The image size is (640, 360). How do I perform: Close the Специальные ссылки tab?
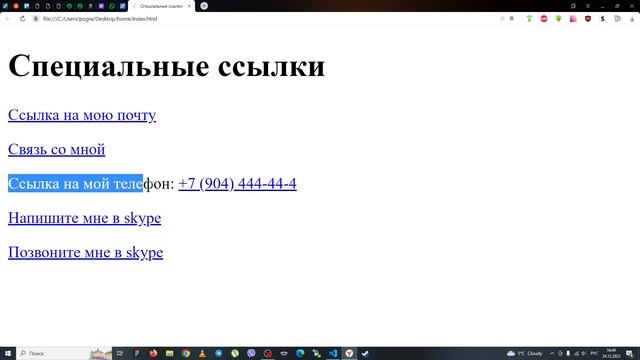pos(189,6)
